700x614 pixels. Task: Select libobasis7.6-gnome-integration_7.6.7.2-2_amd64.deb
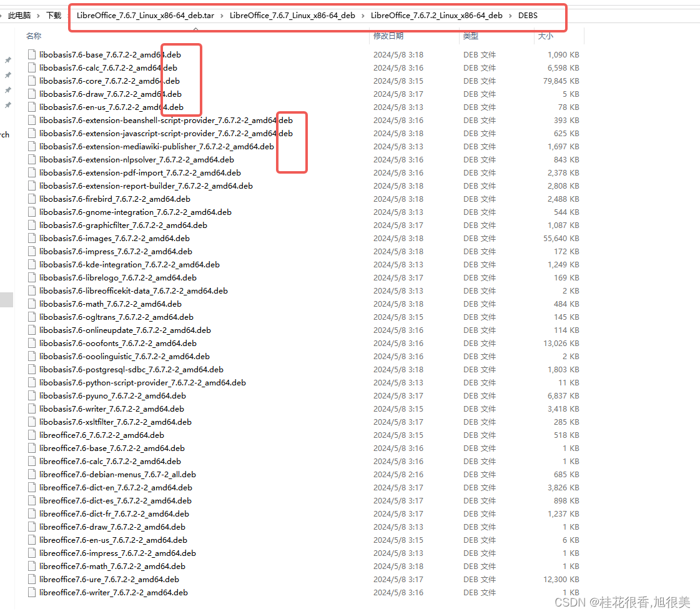click(x=136, y=212)
